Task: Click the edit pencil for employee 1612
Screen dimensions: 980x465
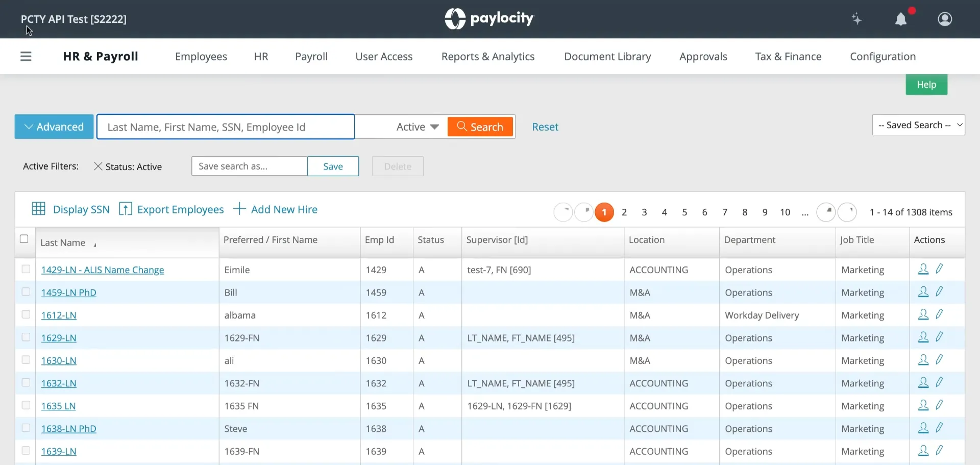Action: coord(939,314)
